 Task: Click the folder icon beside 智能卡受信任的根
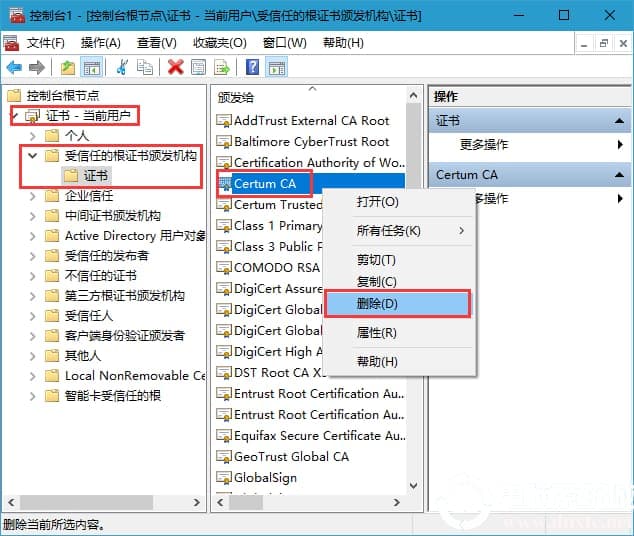point(52,395)
